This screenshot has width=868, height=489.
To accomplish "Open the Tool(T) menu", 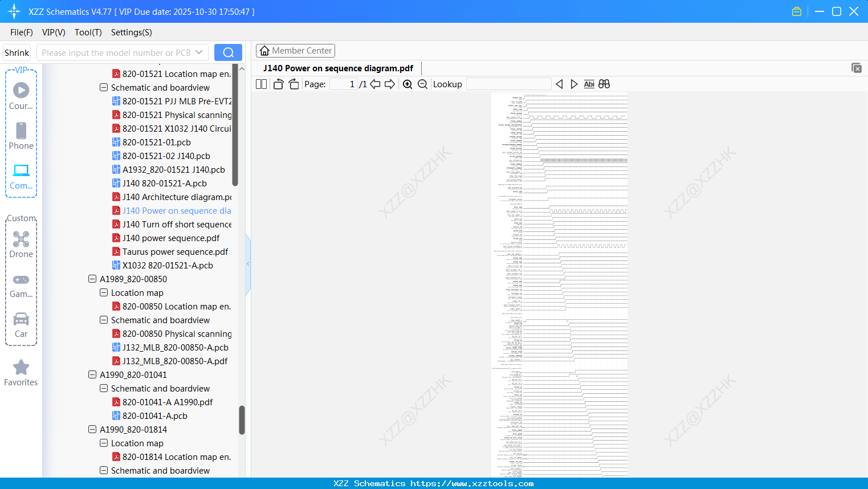I will click(88, 32).
